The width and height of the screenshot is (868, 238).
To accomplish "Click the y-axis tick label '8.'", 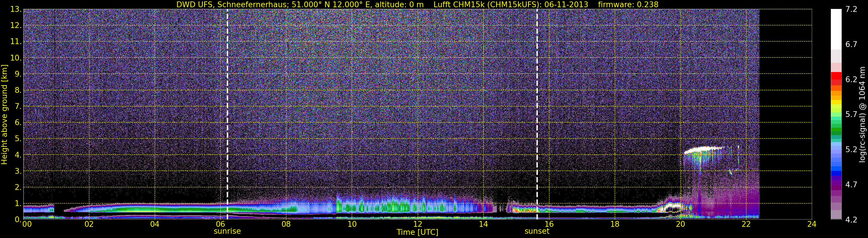I will pyautogui.click(x=18, y=90).
